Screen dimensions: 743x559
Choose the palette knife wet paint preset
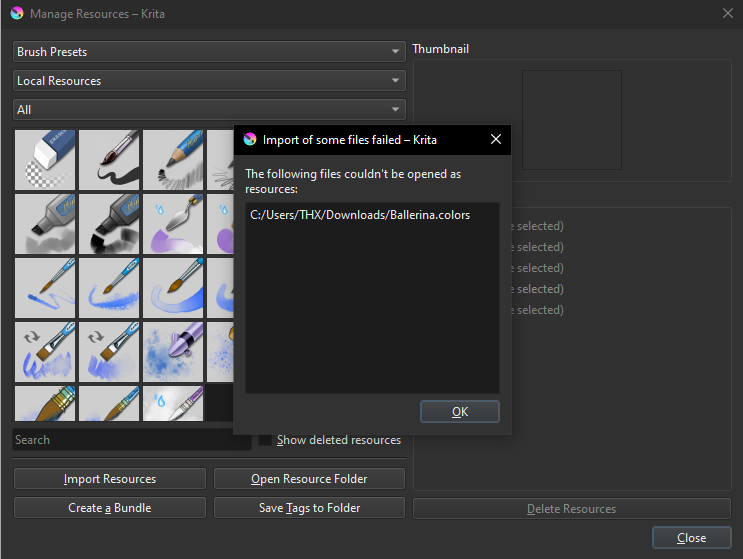(173, 224)
